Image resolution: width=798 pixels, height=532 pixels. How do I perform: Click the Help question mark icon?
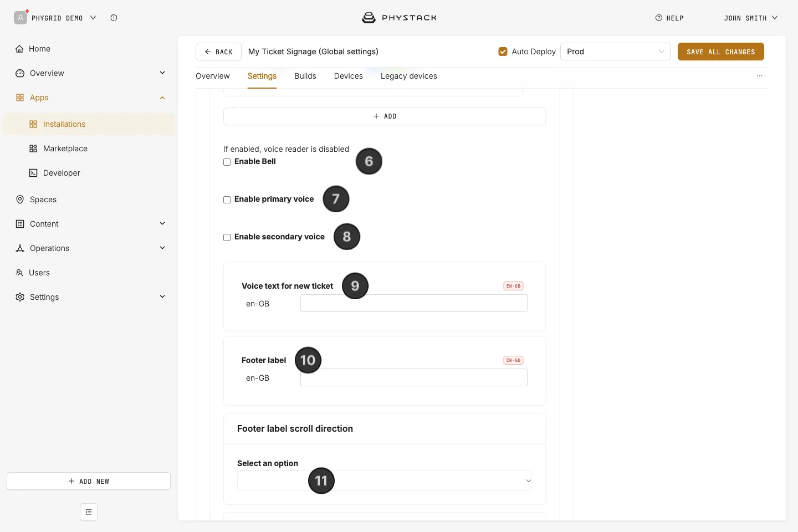659,18
